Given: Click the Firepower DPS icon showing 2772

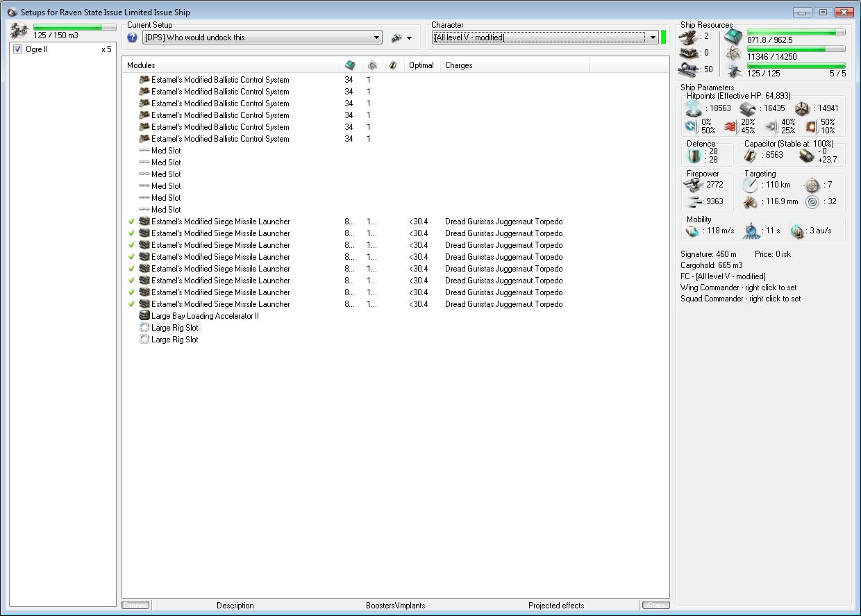Looking at the screenshot, I should click(x=693, y=185).
